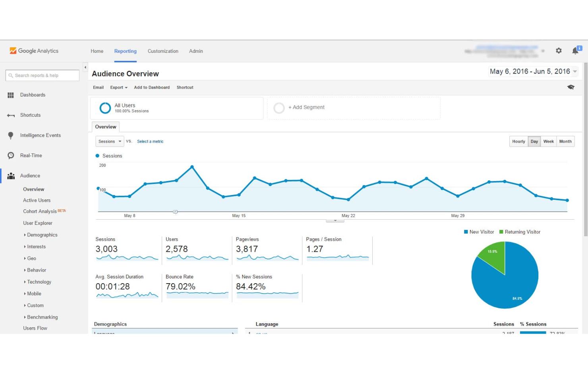
Task: Click the + Add Segment box
Action: pos(354,108)
